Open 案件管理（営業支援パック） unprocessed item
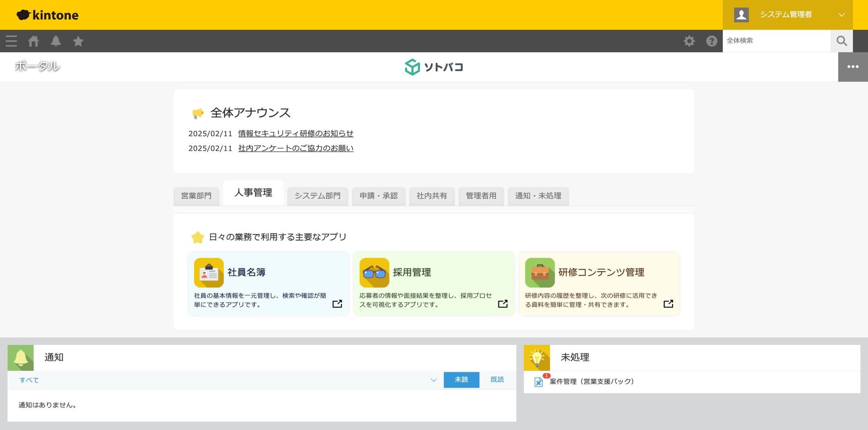868x430 pixels. click(591, 381)
